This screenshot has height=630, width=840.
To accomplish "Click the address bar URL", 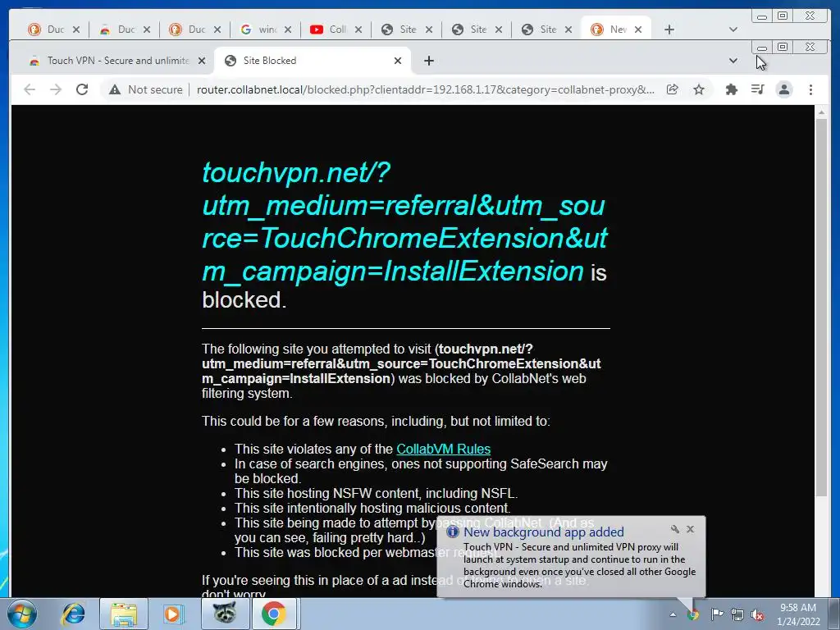I will click(426, 89).
